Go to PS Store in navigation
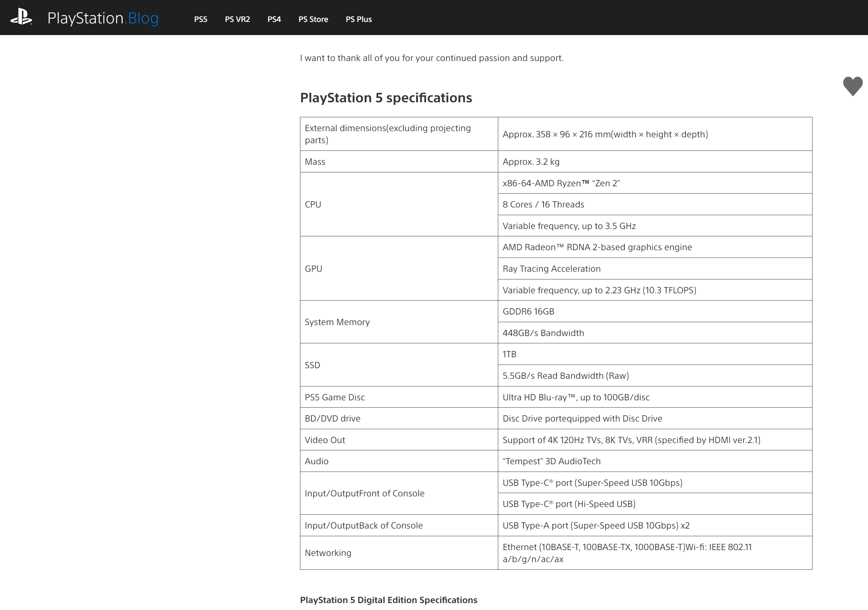 [x=314, y=19]
